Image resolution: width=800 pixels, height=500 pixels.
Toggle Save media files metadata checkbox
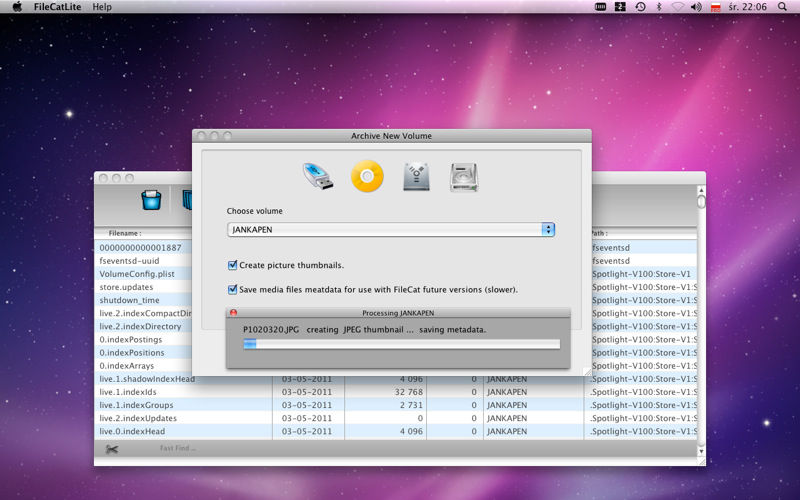(232, 289)
